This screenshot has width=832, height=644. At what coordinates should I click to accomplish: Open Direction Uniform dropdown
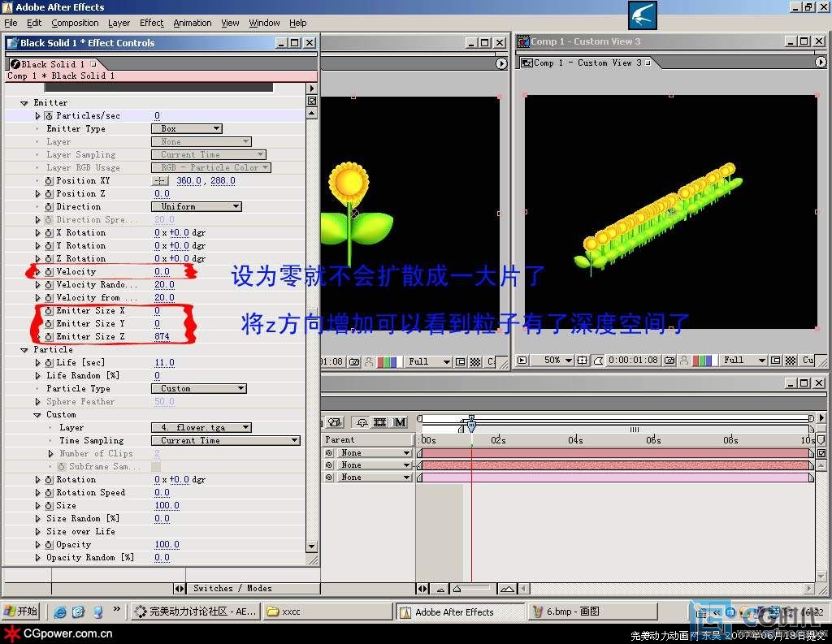(197, 207)
